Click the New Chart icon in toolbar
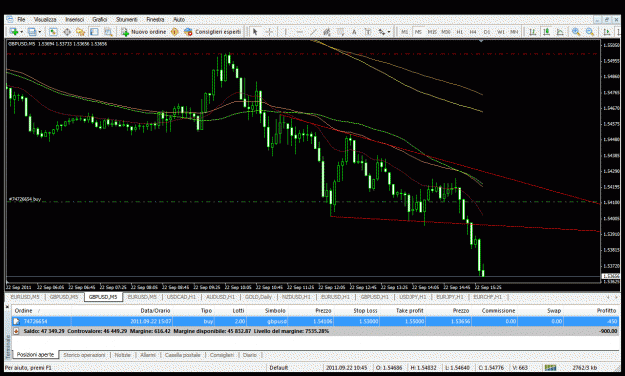625x376 pixels. point(14,31)
